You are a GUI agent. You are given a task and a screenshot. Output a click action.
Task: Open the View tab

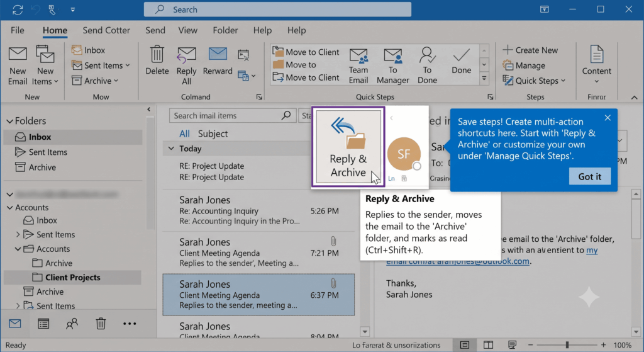coord(187,30)
